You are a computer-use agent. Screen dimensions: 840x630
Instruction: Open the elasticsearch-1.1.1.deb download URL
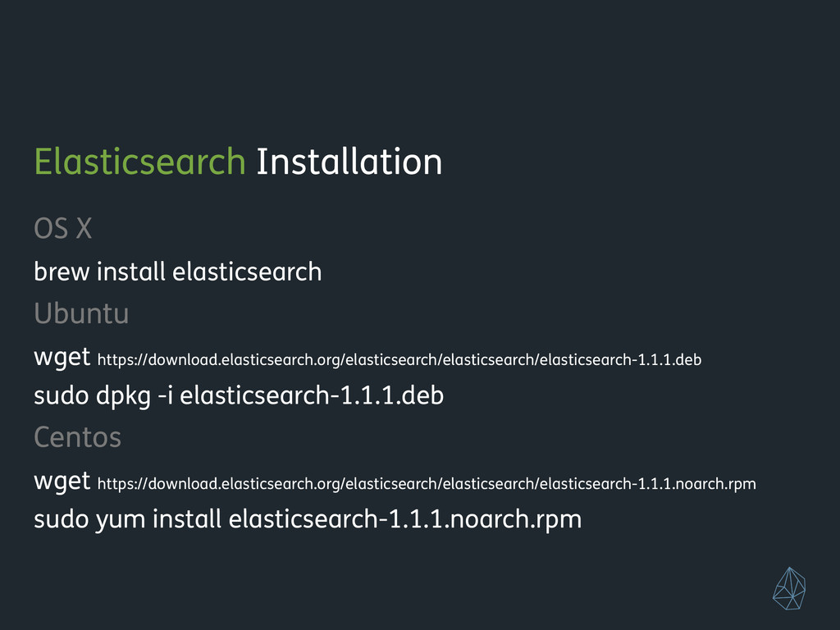(399, 359)
